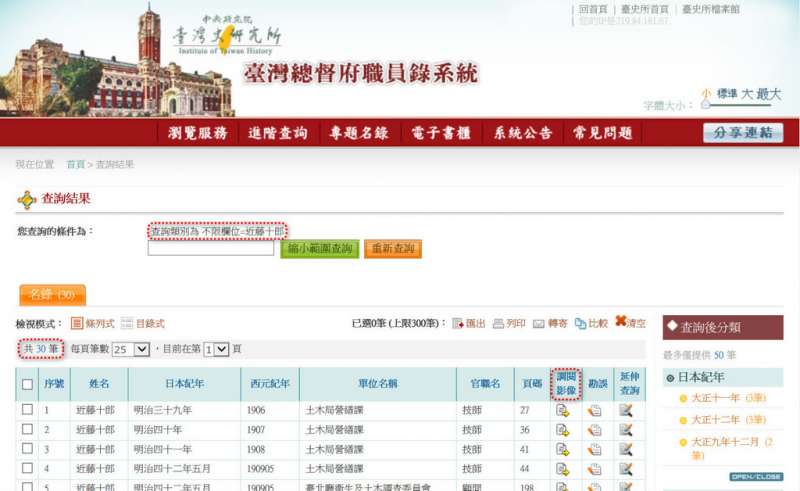Run the 延伸查詢 extended search icon for row 1
This screenshot has width=800, height=491.
click(626, 410)
